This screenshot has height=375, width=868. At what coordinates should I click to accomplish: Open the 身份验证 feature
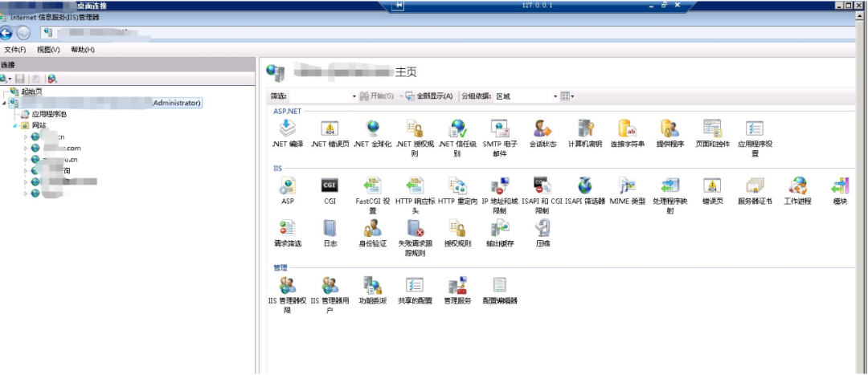click(x=373, y=234)
